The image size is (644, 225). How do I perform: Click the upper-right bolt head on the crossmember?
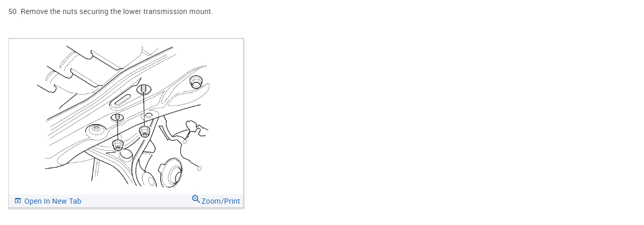coord(196,82)
